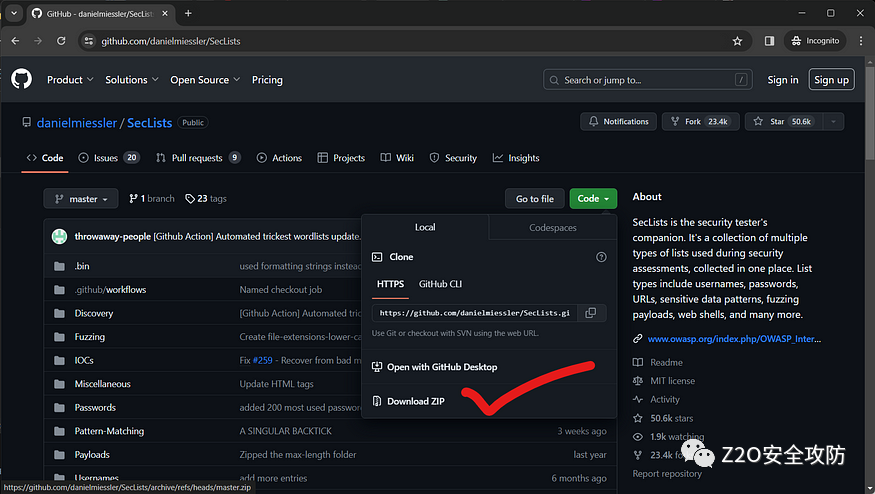Open the owasp.org website link
Screen dimensions: 875x494
(734, 339)
